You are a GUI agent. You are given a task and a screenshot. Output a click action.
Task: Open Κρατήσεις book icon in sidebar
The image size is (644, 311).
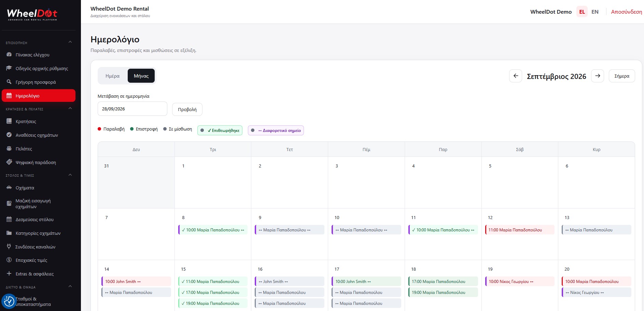tap(9, 121)
